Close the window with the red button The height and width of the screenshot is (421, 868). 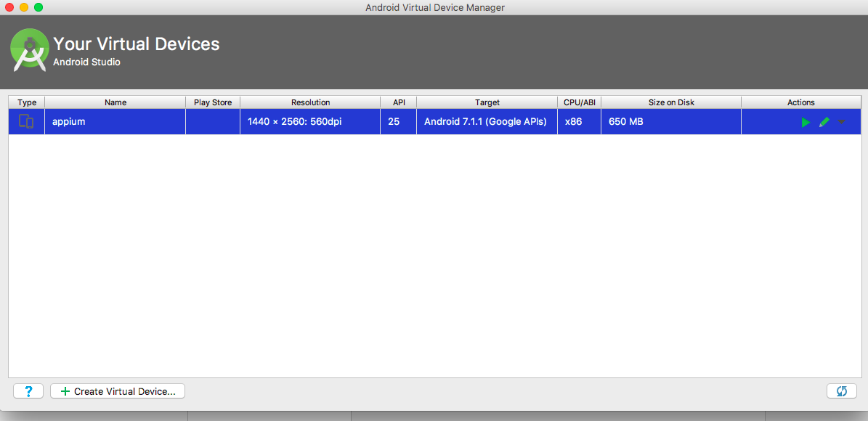click(x=9, y=7)
